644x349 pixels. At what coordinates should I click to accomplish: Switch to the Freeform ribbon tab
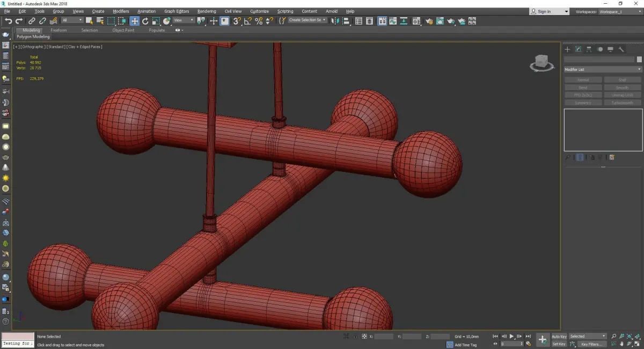click(x=58, y=30)
